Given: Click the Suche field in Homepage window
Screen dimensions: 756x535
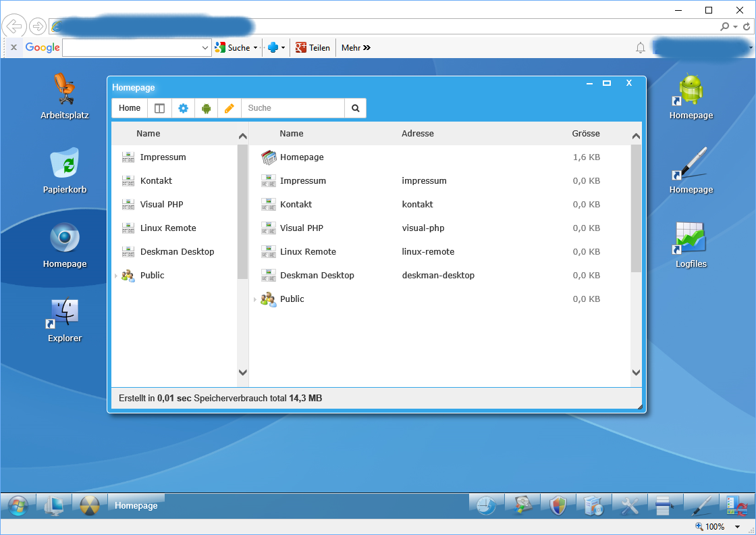Looking at the screenshot, I should click(293, 108).
